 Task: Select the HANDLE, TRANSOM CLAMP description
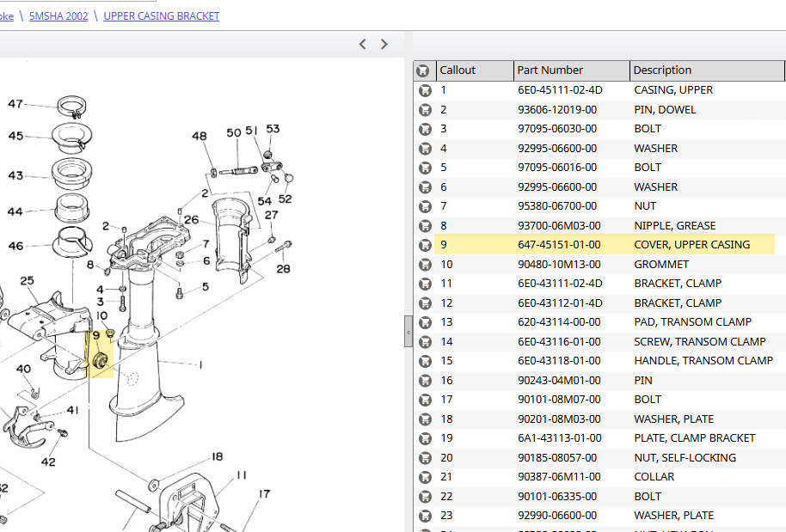pos(703,361)
